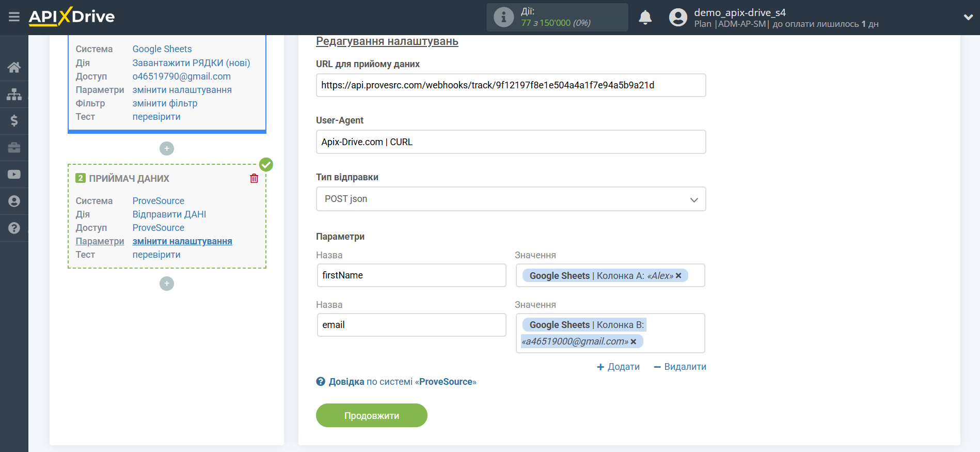Viewport: 980px width, 452px height.
Task: Open YouTube video icon in sidebar
Action: pyautogui.click(x=14, y=175)
